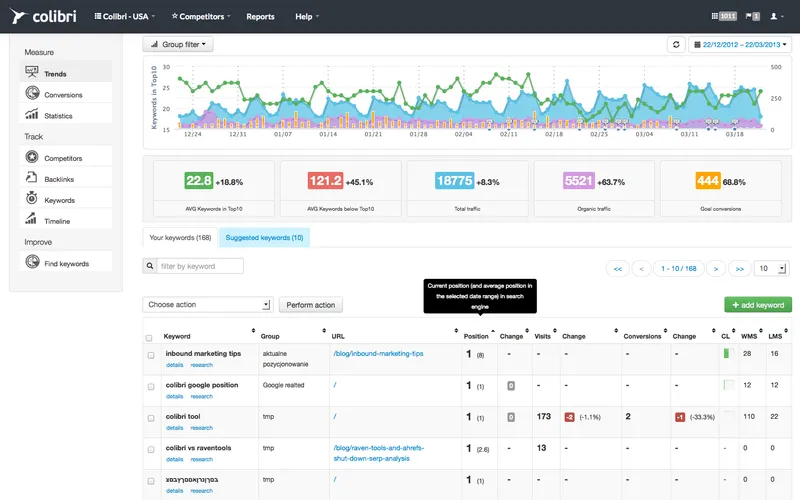
Task: Click the green add keyword button
Action: [758, 305]
